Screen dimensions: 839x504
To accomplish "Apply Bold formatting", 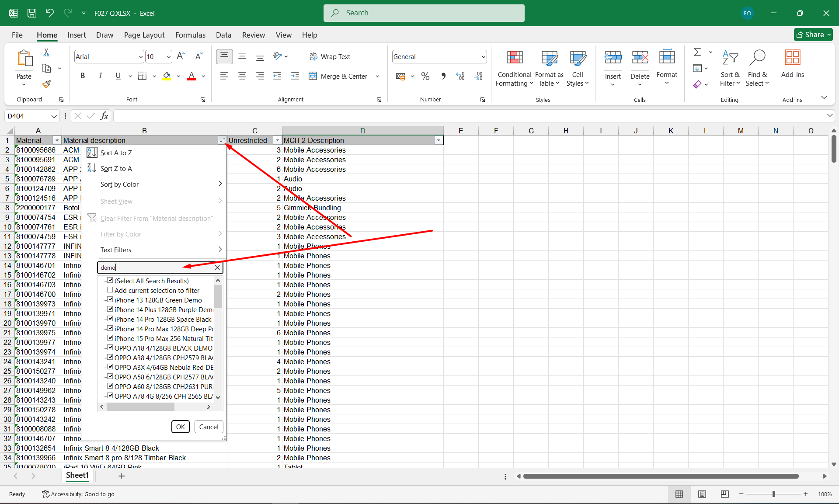I will pyautogui.click(x=83, y=76).
